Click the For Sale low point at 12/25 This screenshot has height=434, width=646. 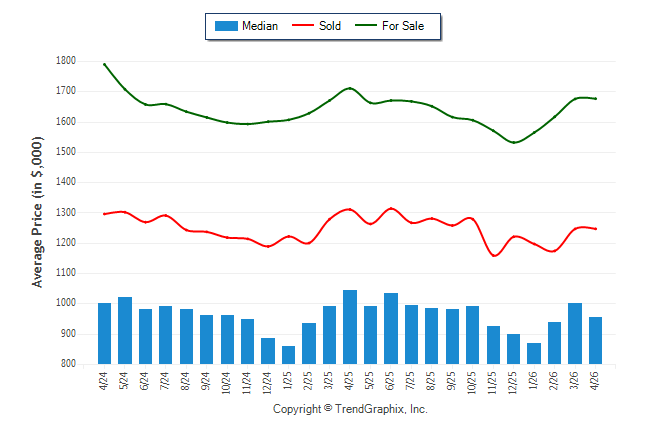click(514, 143)
